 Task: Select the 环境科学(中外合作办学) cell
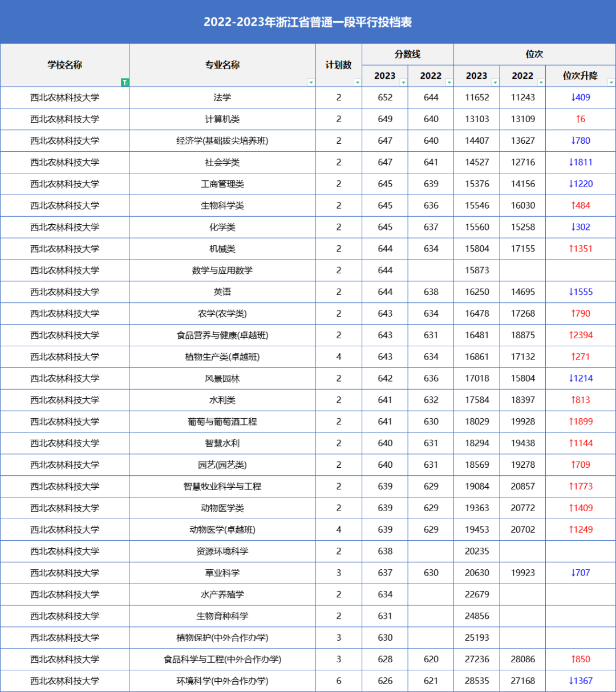pos(221,681)
